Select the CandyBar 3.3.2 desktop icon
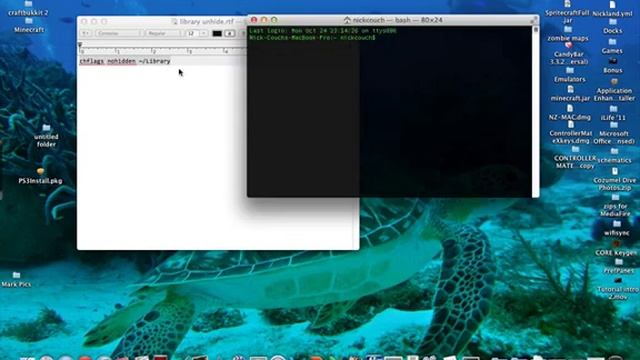This screenshot has height=360, width=640. click(x=568, y=54)
